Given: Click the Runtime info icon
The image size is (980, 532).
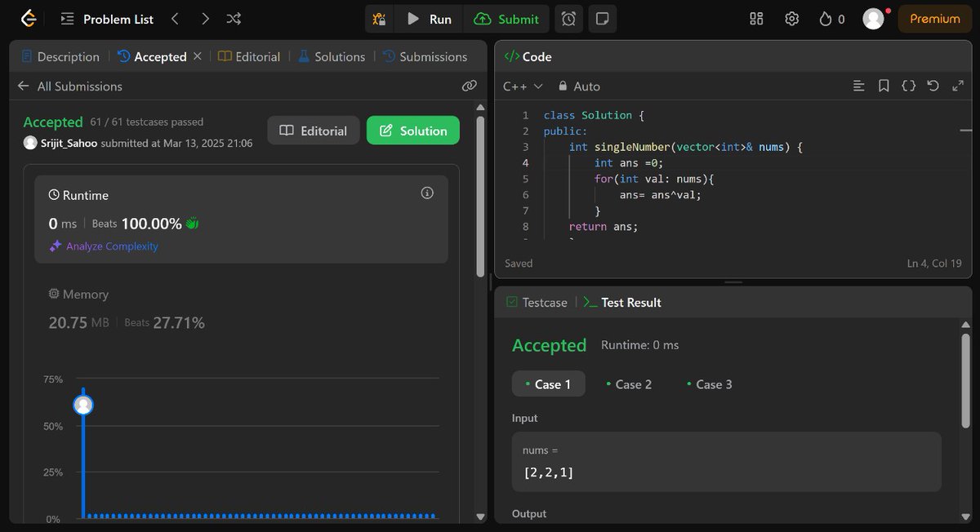Looking at the screenshot, I should tap(426, 193).
